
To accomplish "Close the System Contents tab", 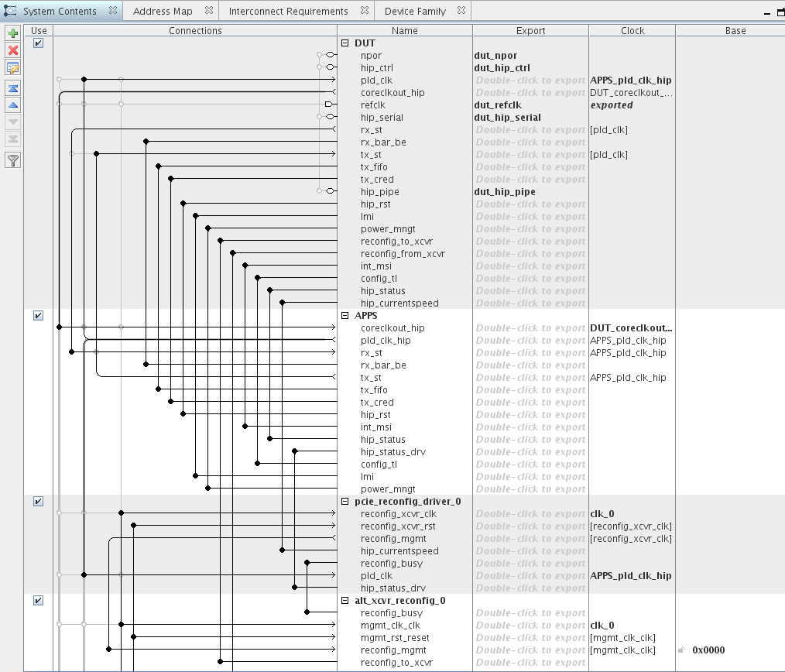I will [x=113, y=11].
